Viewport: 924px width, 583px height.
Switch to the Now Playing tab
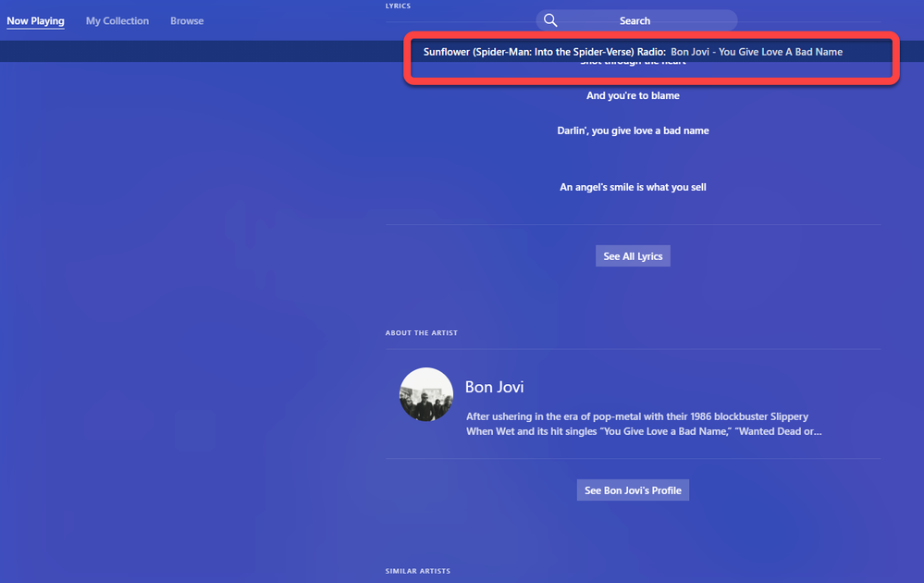click(35, 20)
